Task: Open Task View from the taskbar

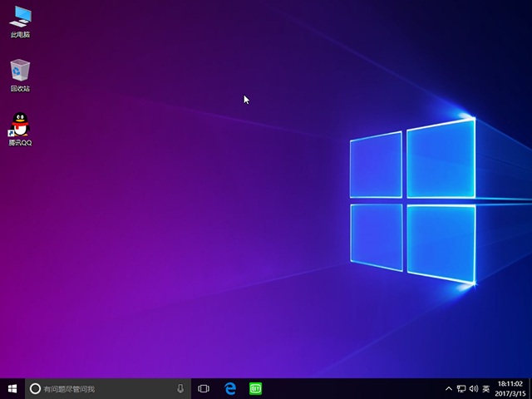Action: coord(204,388)
